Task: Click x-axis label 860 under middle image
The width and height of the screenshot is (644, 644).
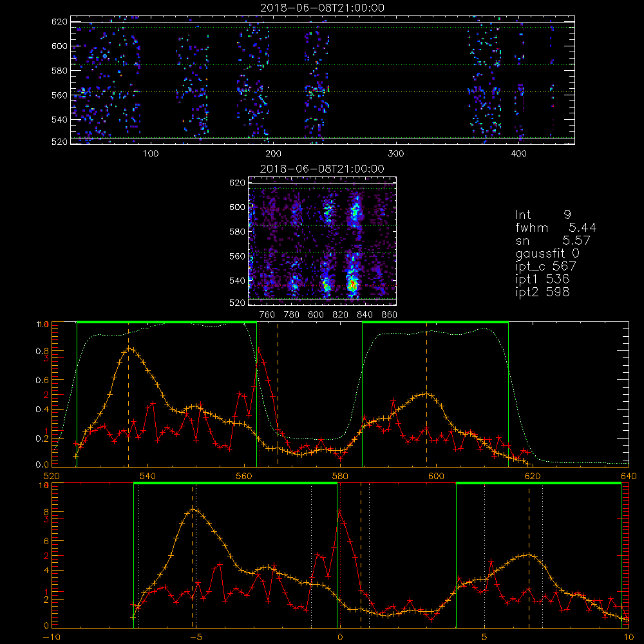Action: pyautogui.click(x=390, y=315)
